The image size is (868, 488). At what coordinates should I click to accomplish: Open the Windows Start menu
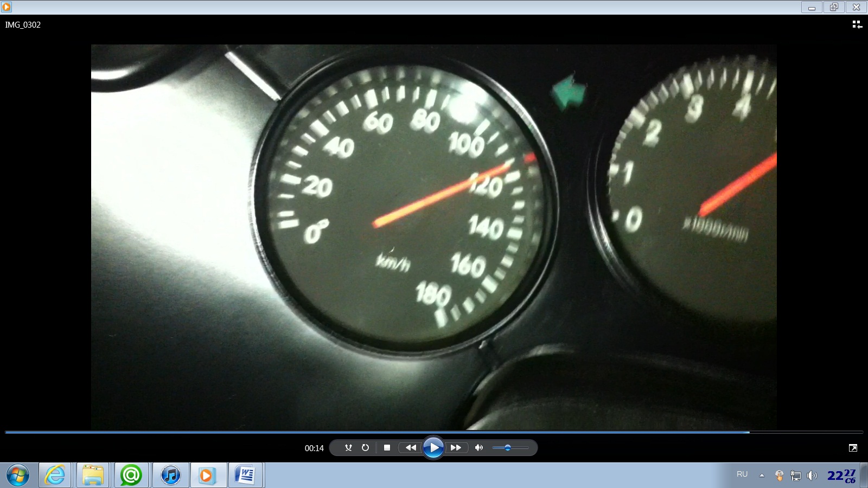click(x=18, y=476)
